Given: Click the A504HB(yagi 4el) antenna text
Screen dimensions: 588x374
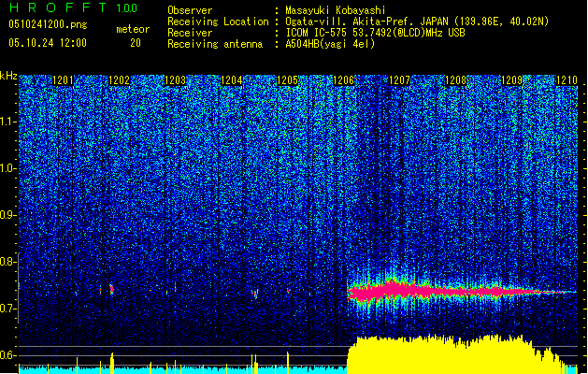Looking at the screenshot, I should pos(330,44).
